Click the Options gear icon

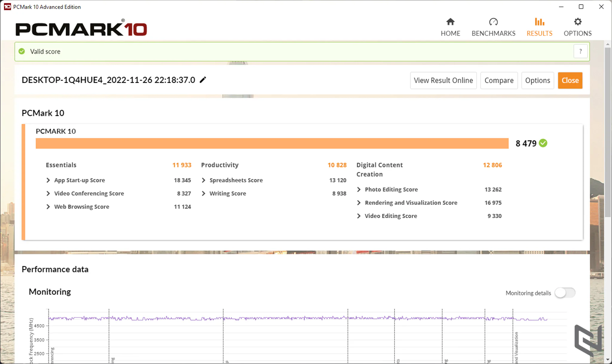[578, 22]
